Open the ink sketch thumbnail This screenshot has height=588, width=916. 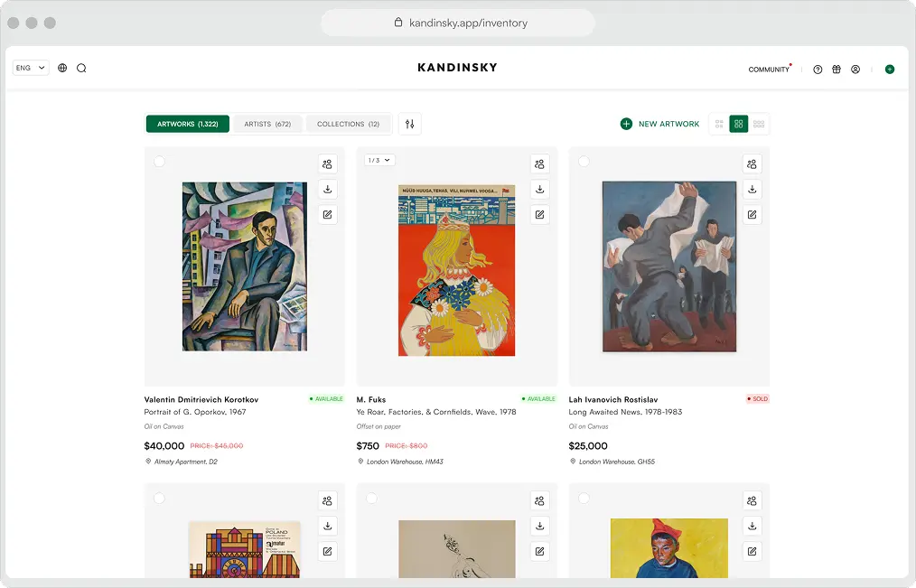click(457, 549)
